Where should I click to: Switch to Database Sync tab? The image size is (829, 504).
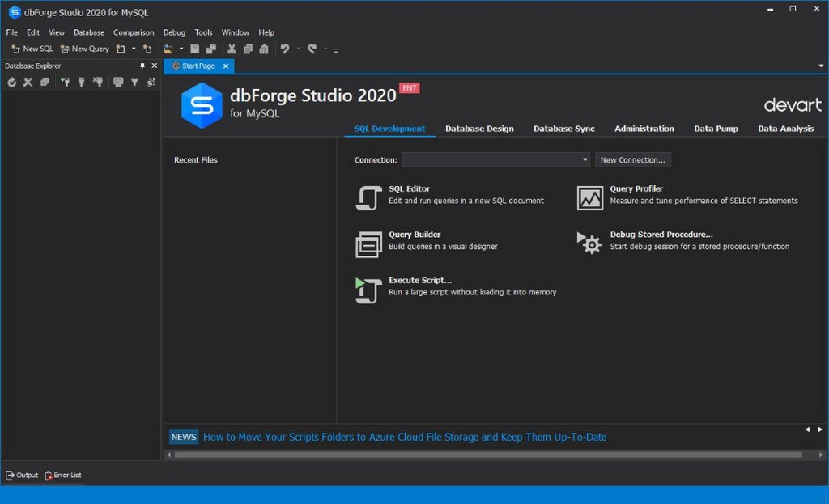[564, 129]
